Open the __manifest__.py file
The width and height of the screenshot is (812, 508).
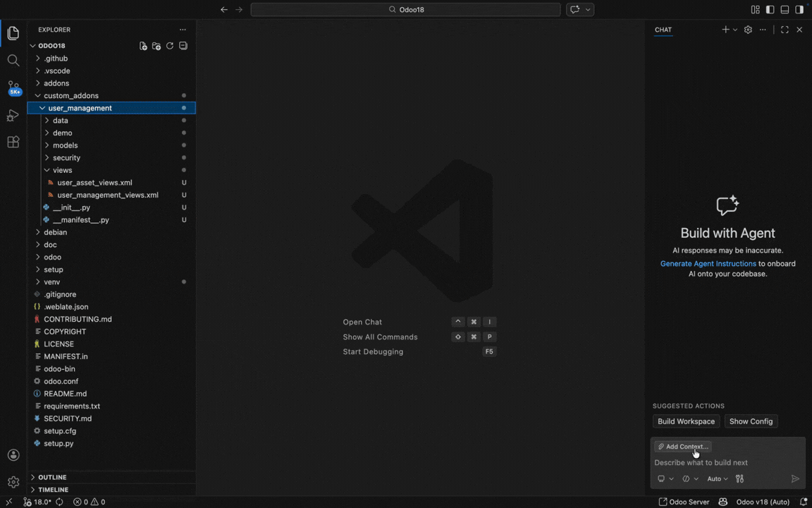111,220
